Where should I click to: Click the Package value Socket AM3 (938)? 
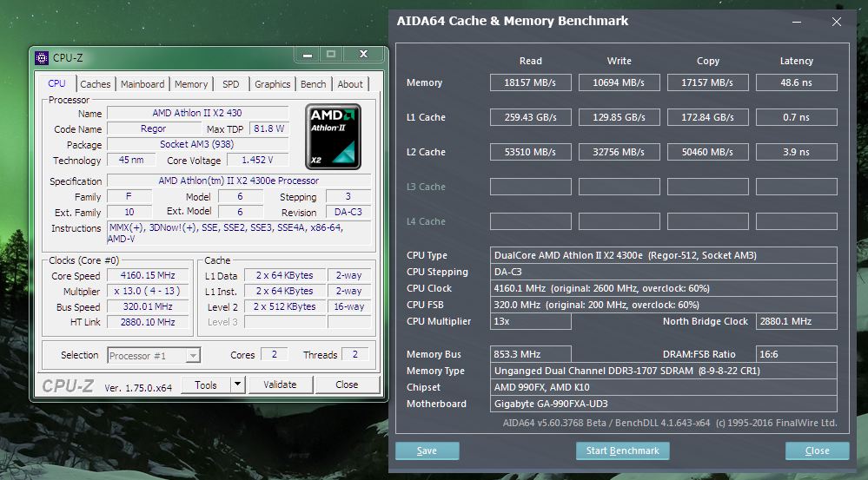(x=197, y=144)
